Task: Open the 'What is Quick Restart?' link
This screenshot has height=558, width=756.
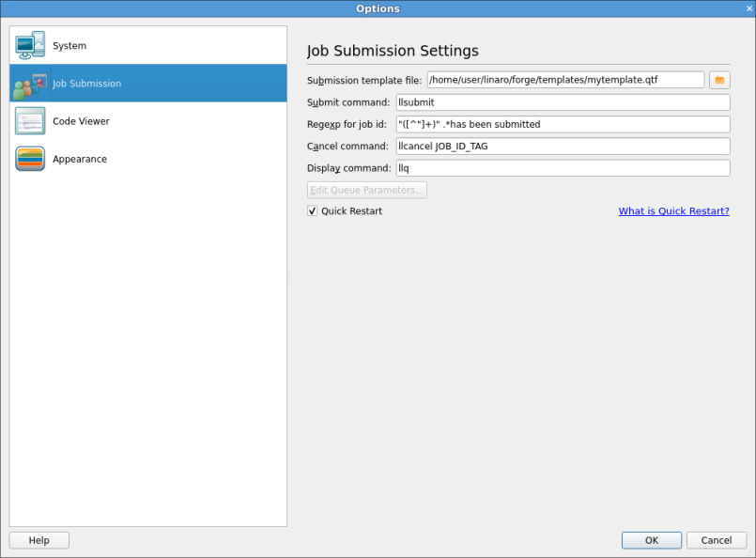Action: [673, 211]
